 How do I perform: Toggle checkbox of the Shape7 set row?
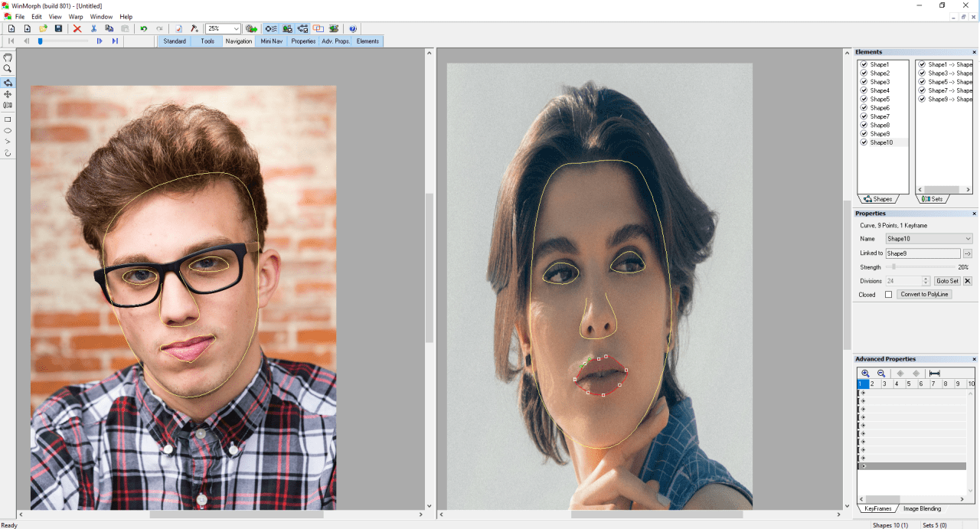pos(922,90)
